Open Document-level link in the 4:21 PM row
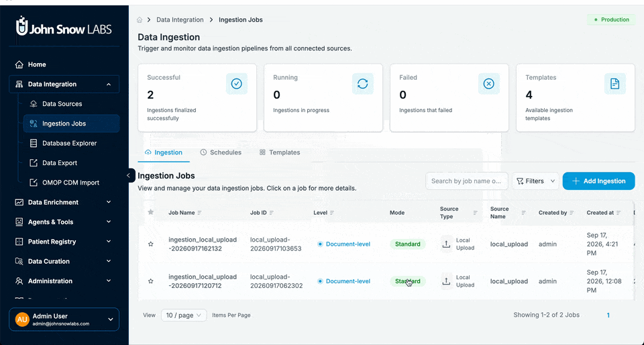The width and height of the screenshot is (644, 345). [x=348, y=244]
